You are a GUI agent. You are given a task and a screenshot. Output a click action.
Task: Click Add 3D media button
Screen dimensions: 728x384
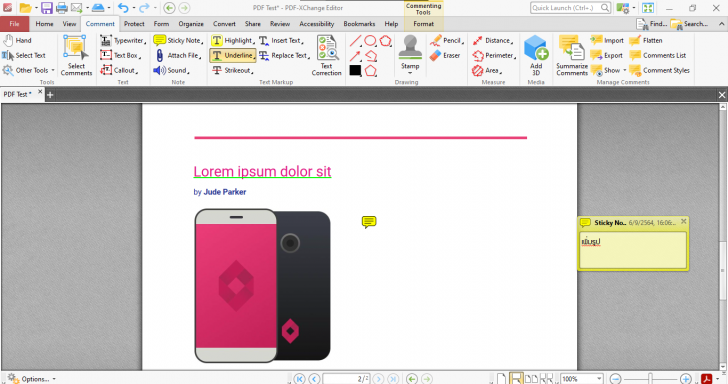coord(536,56)
